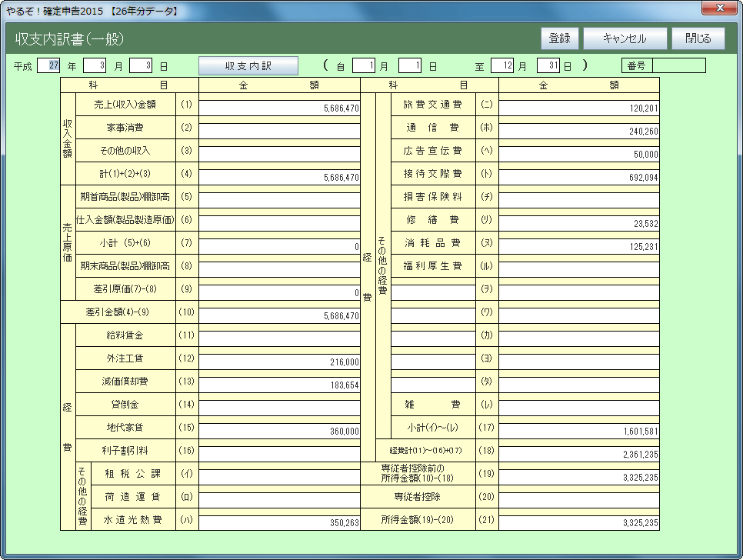
Task: Select the 租税公課 amount field
Action: click(x=279, y=477)
